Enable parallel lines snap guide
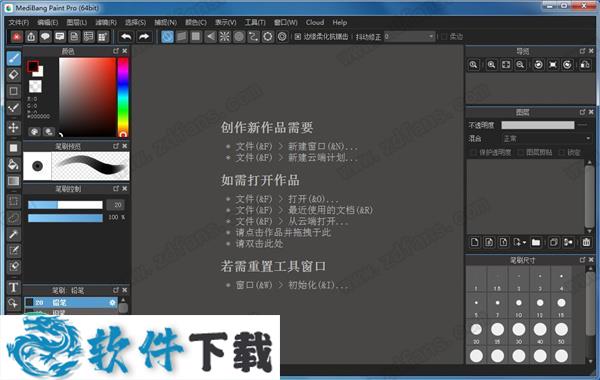The height and width of the screenshot is (380, 600). pos(182,37)
